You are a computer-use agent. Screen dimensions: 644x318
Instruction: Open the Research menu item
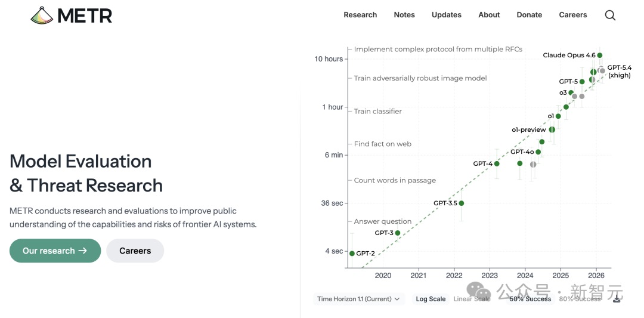(x=360, y=15)
